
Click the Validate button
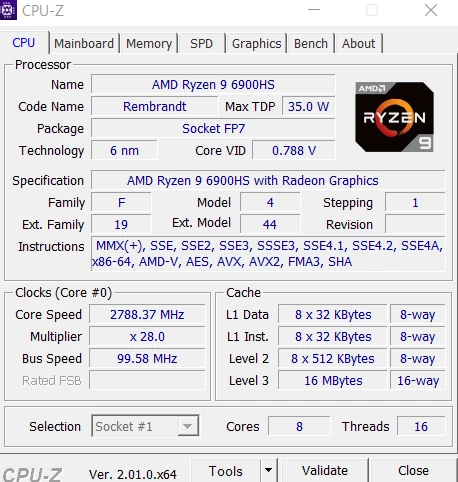325,470
